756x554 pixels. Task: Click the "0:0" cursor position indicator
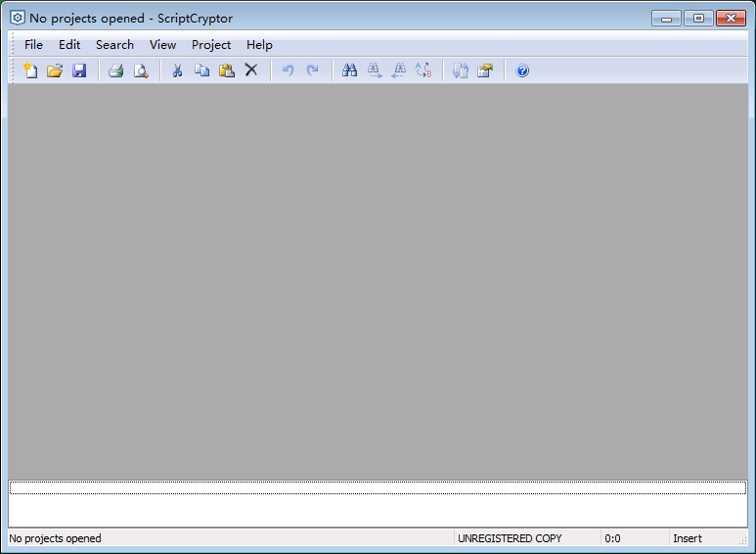coord(612,538)
